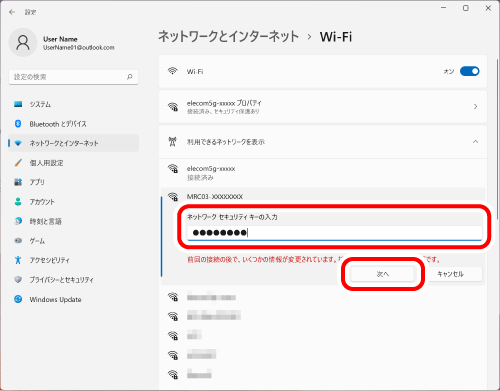Open 個人用設定 settings
Viewport: 500px width, 391px height.
pyautogui.click(x=73, y=163)
